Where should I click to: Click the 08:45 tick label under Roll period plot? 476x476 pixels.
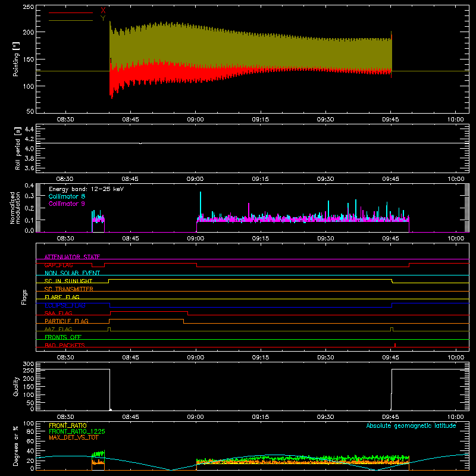(x=130, y=179)
